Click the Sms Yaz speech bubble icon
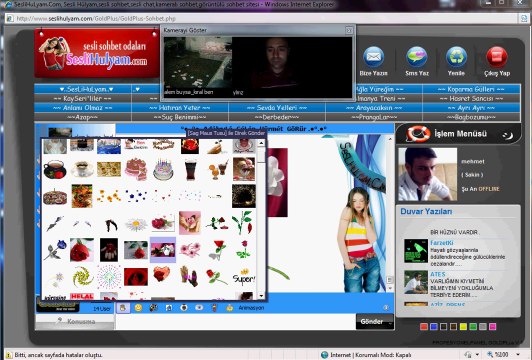The height and width of the screenshot is (360, 532). (417, 57)
